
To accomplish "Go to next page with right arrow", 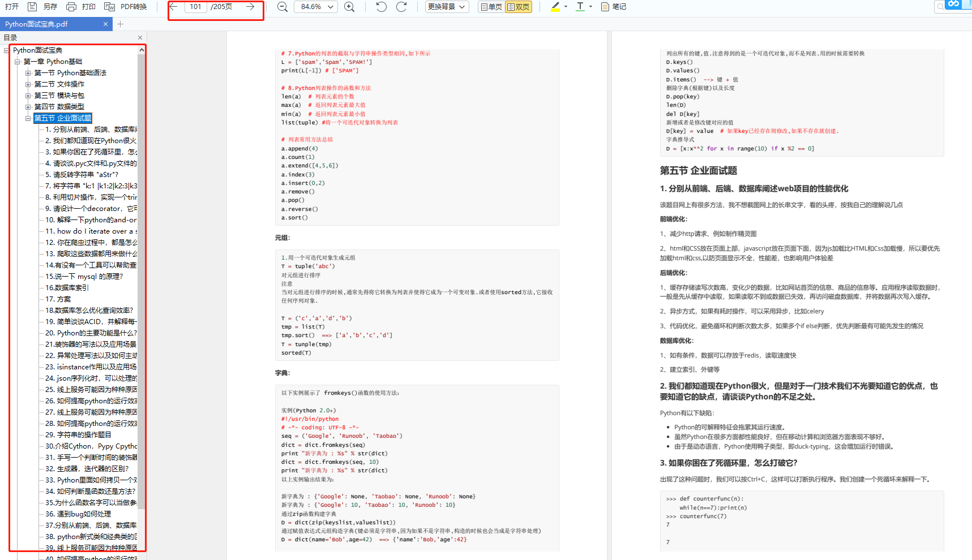I will tap(250, 7).
